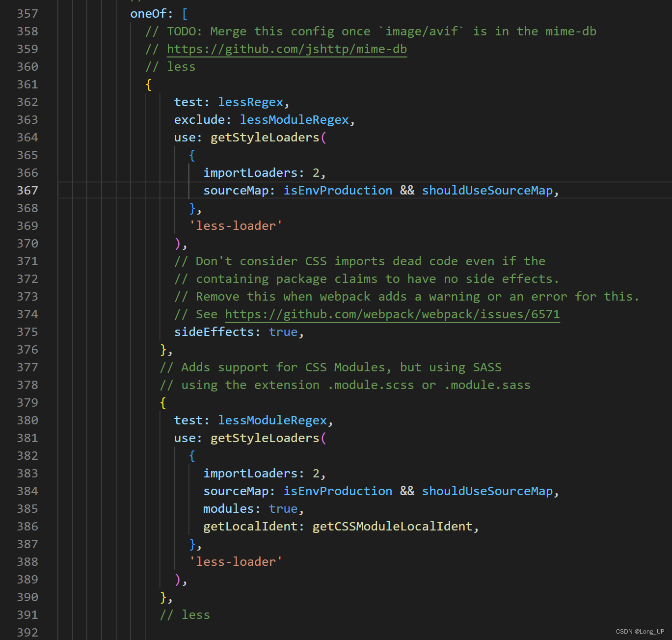Click line number 380 in the gutter

pyautogui.click(x=27, y=420)
